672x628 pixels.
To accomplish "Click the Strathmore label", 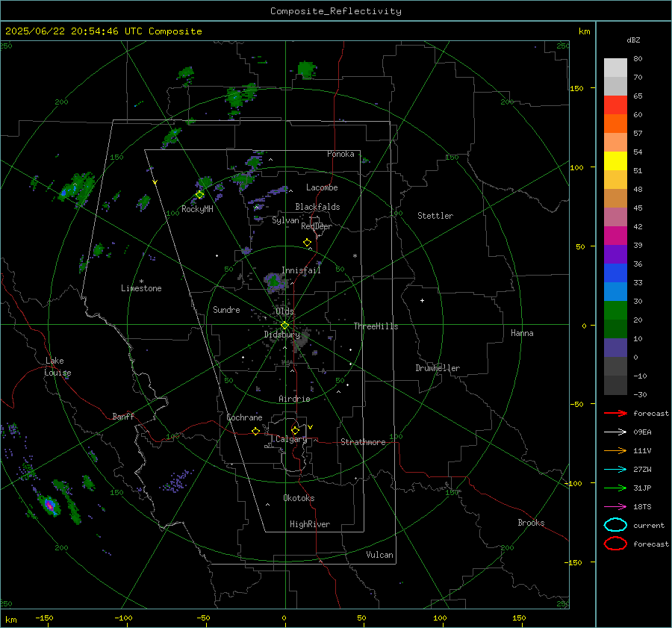I will point(363,442).
